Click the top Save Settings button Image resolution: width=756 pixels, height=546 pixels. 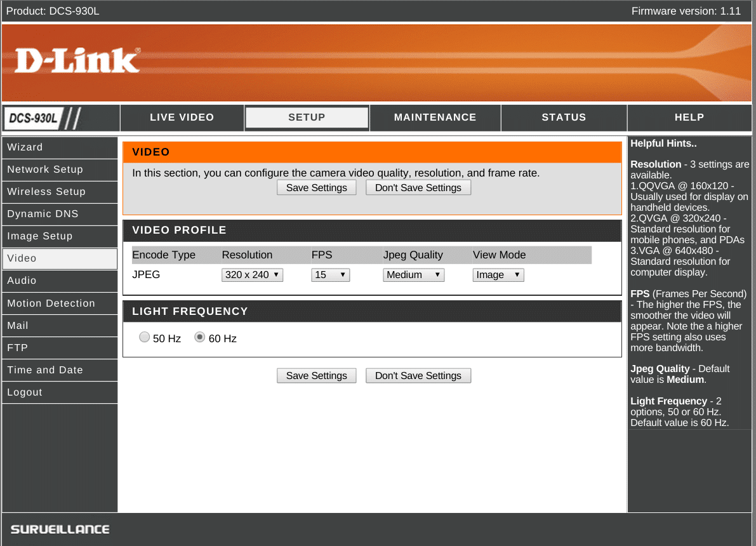pyautogui.click(x=316, y=188)
